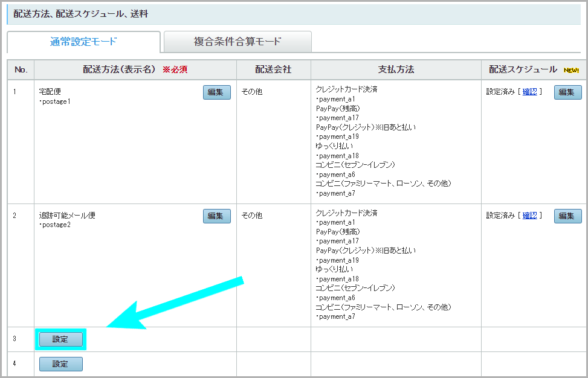
Task: Edit delivery schedule for 追跡可能メール便 row
Action: pos(567,216)
